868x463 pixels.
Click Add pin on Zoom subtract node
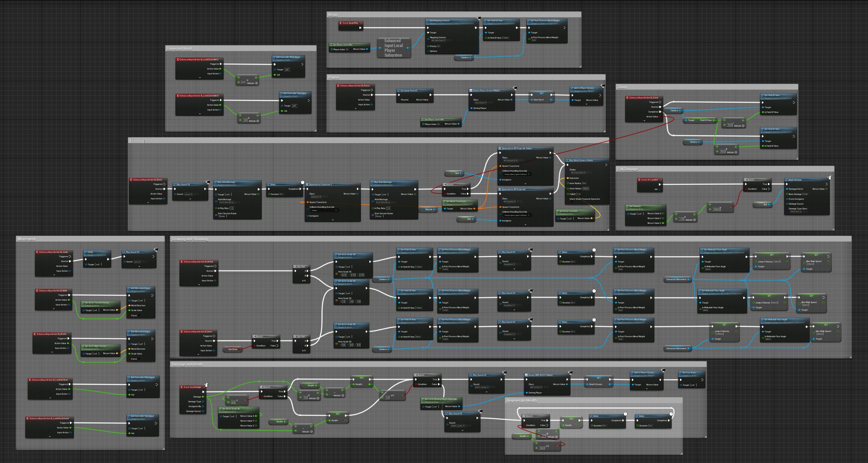coord(743,126)
